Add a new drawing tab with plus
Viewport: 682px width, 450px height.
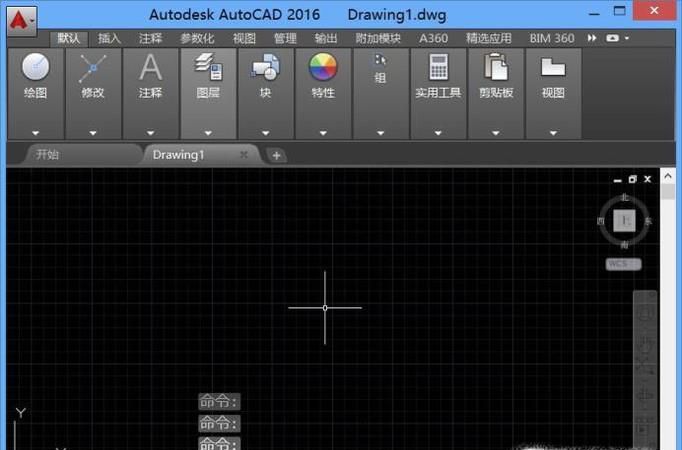(x=276, y=155)
